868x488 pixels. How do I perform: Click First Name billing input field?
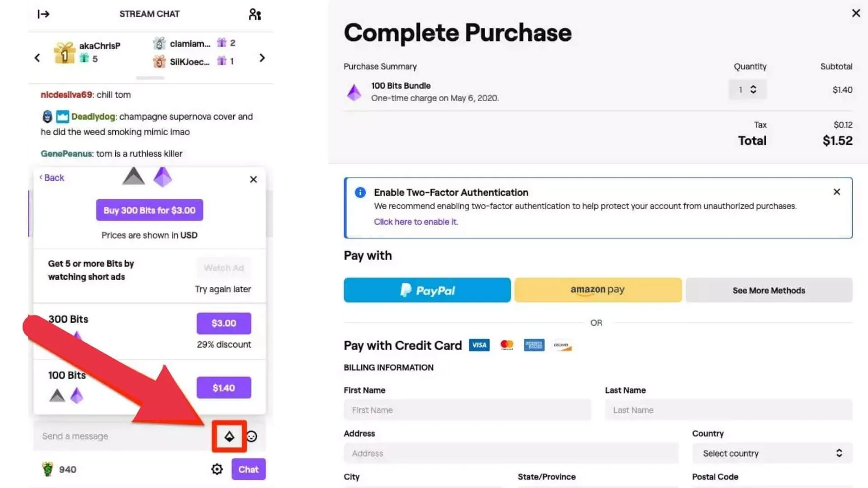coord(467,410)
